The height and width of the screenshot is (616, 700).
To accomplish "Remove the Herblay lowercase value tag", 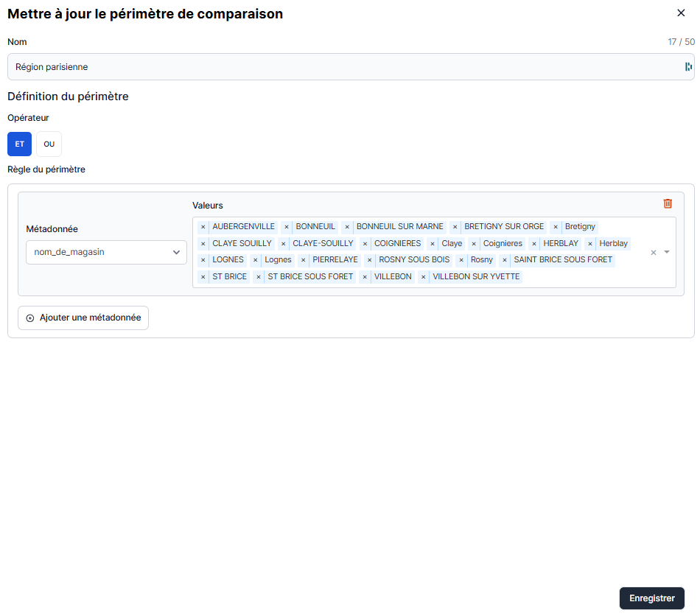I will (x=590, y=244).
